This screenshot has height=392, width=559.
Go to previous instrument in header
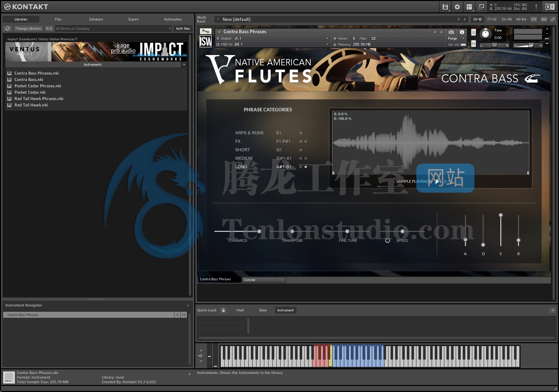(435, 32)
